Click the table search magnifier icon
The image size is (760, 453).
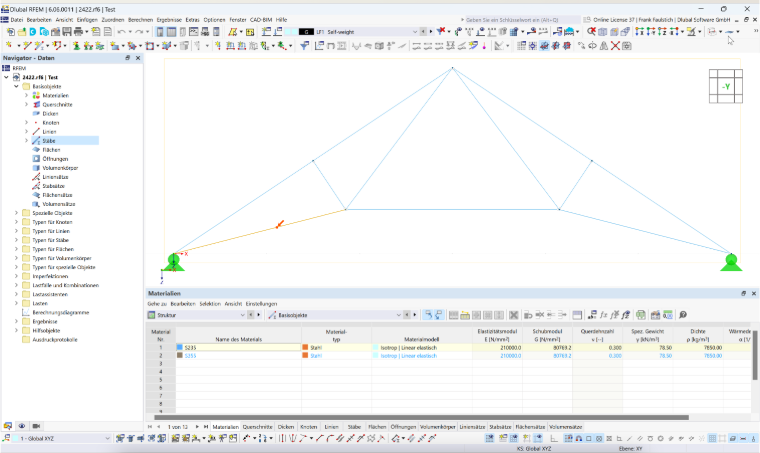point(683,315)
